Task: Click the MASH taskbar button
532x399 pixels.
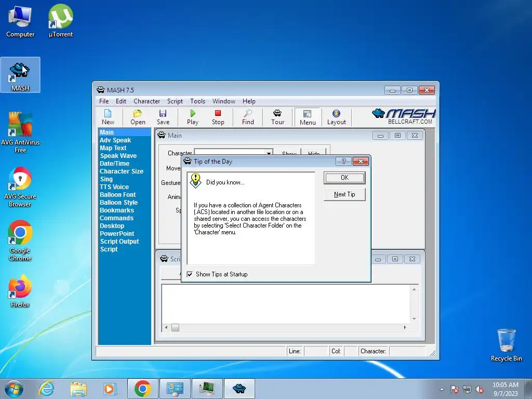Action: point(239,389)
